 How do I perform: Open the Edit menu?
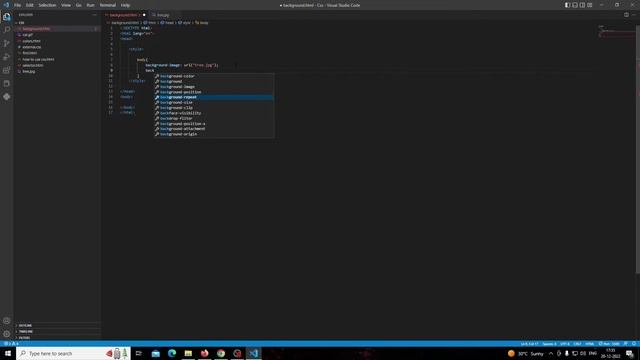30,5
